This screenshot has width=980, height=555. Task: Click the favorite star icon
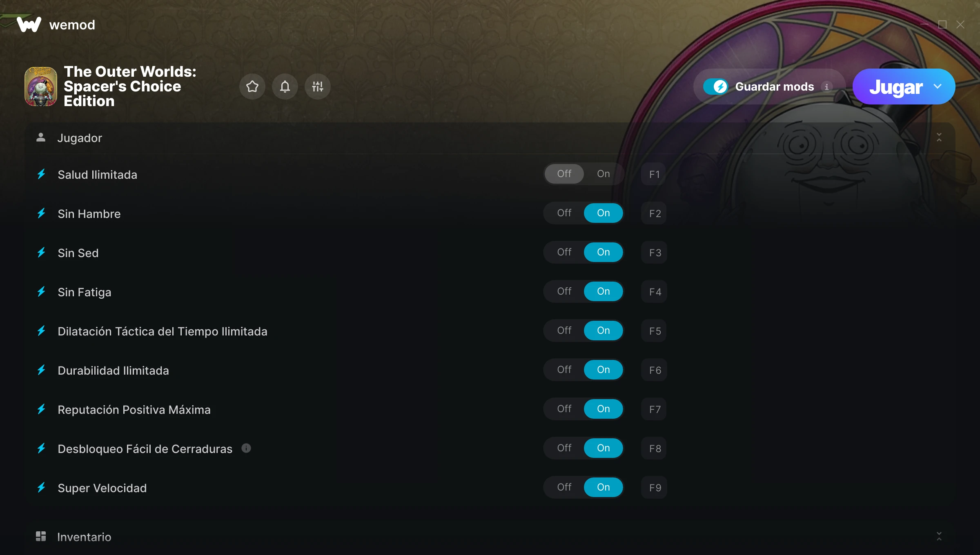click(x=252, y=87)
